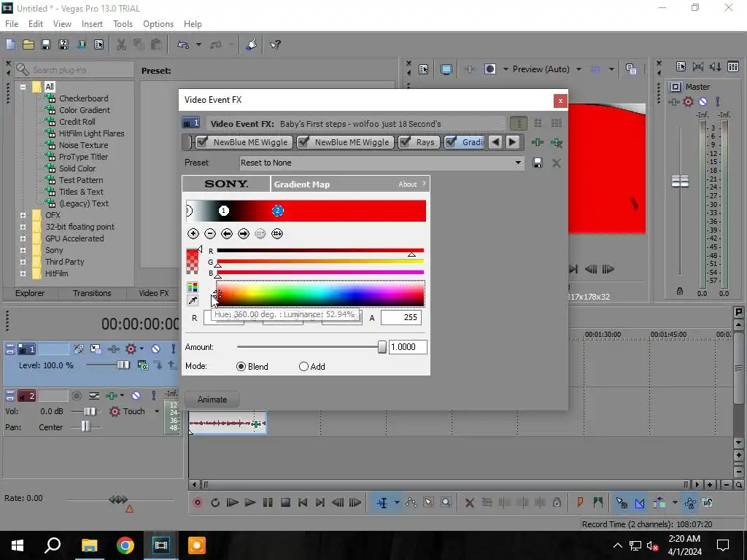Screen dimensions: 747x560
Task: Save project using the floppy disk icon
Action: click(46, 44)
